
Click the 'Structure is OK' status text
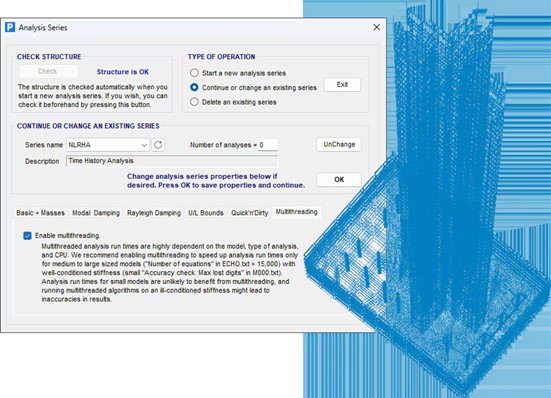123,72
